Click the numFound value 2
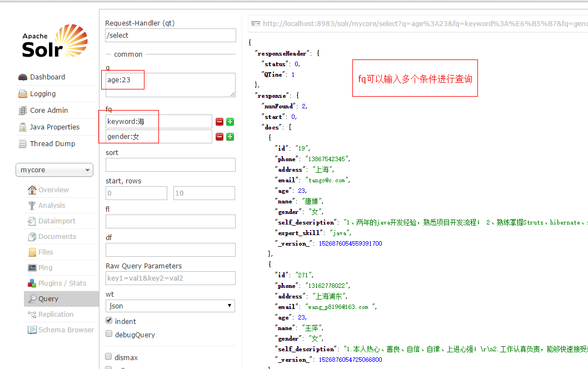This screenshot has height=369, width=588. click(304, 107)
